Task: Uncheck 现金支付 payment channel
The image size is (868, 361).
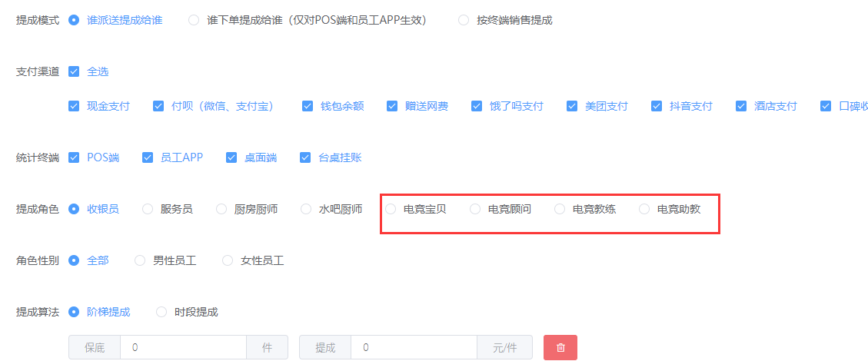Action: [74, 106]
